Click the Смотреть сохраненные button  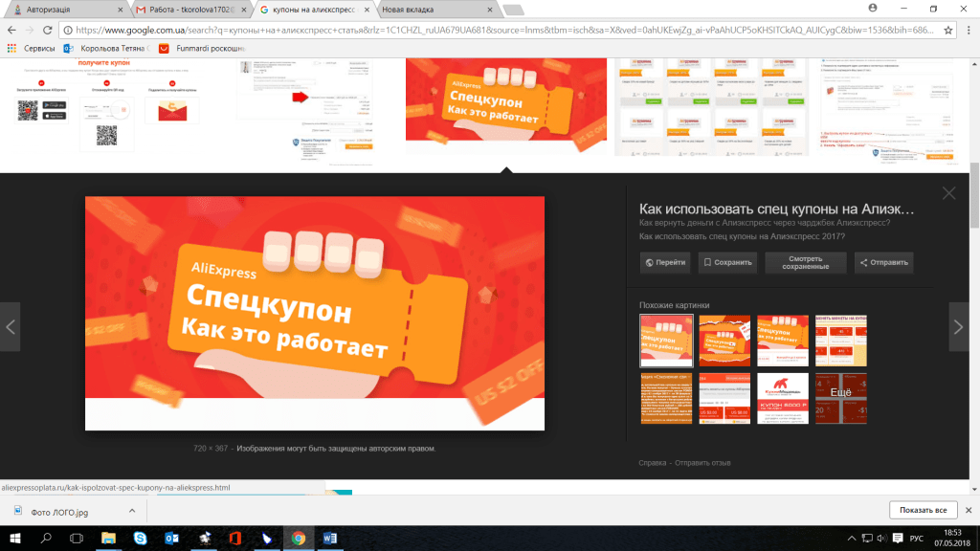[806, 262]
